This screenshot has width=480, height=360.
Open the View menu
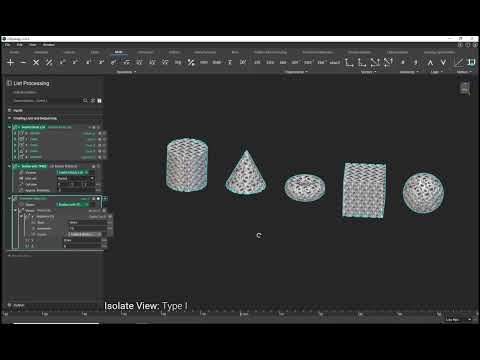point(32,45)
